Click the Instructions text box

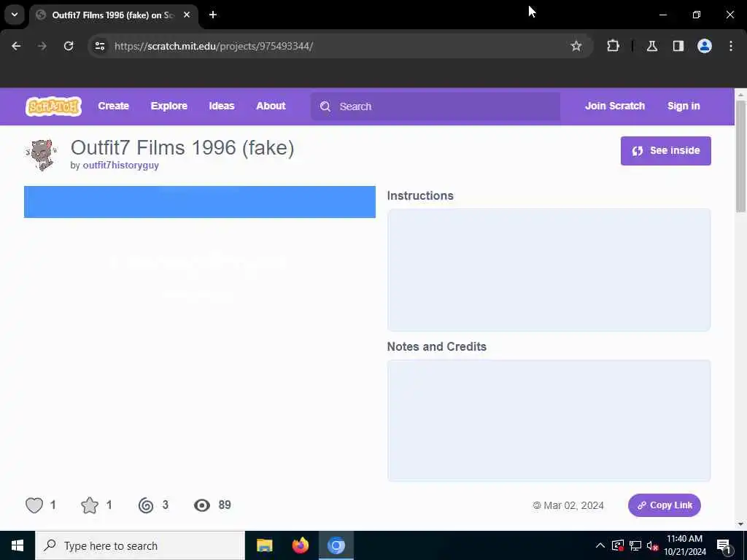[x=549, y=270]
